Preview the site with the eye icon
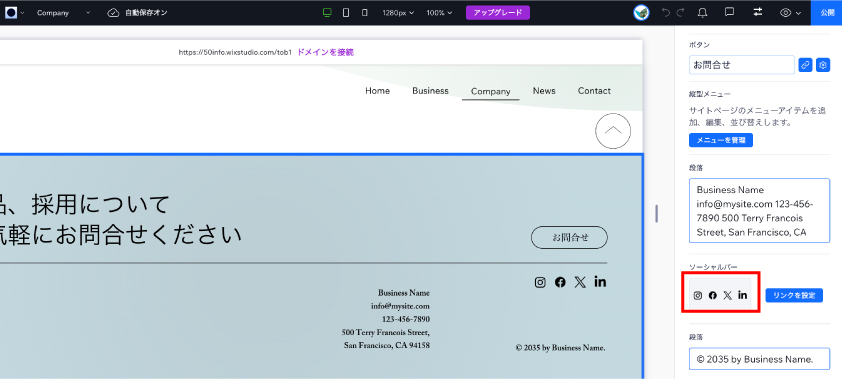This screenshot has width=842, height=384. coord(786,12)
